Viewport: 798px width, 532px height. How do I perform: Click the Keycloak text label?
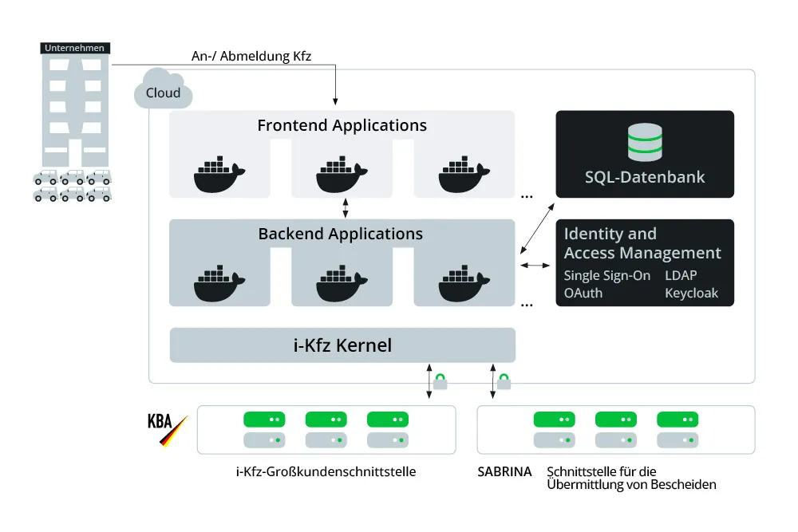691,293
